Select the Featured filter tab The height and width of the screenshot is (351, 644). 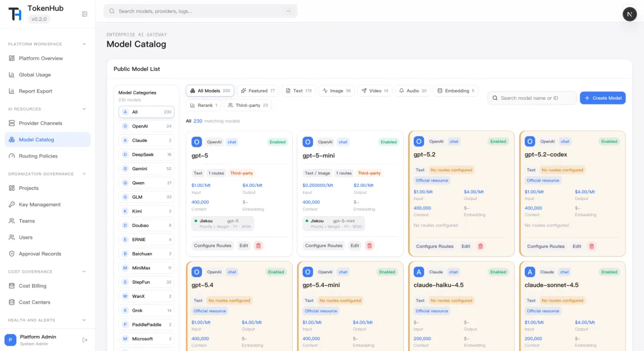click(258, 91)
